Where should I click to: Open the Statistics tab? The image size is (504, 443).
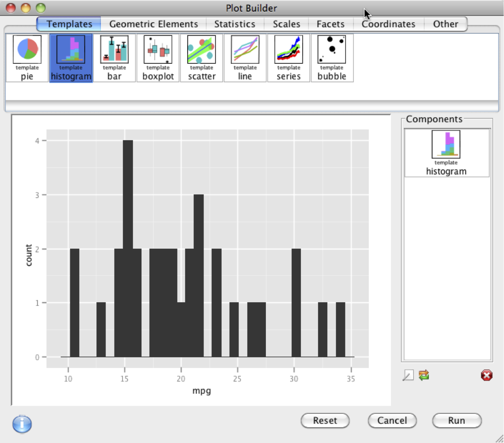click(x=235, y=24)
